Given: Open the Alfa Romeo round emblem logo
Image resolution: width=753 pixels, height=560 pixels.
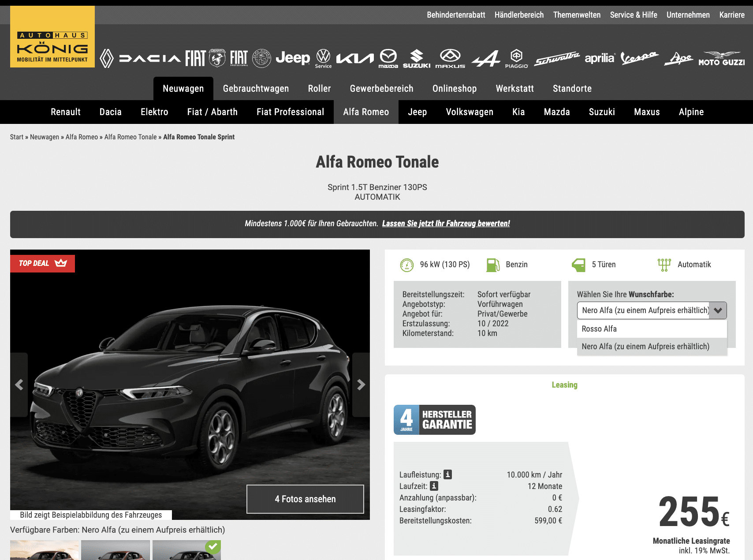Looking at the screenshot, I should [261, 58].
